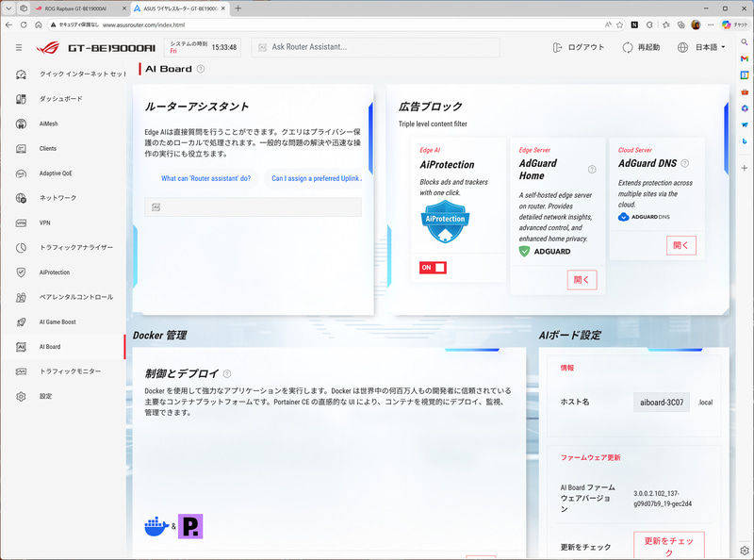This screenshot has height=560, width=754.
Task: Open a new browser tab
Action: point(238,8)
